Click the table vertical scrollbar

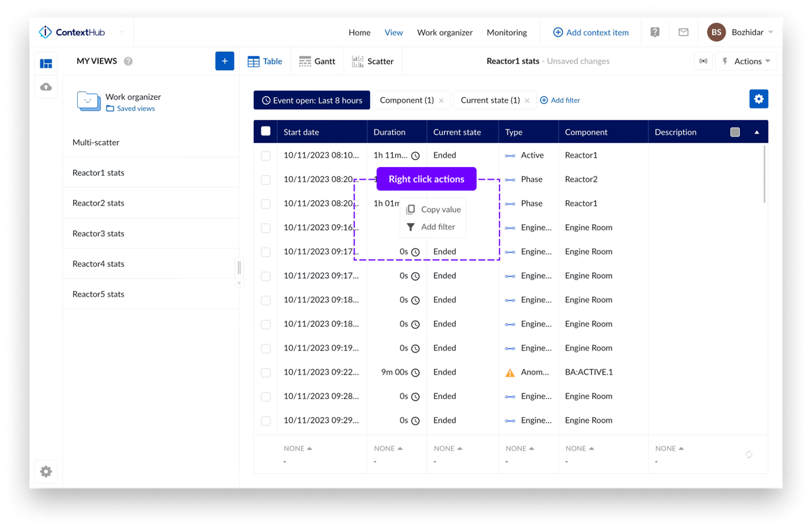[x=764, y=174]
